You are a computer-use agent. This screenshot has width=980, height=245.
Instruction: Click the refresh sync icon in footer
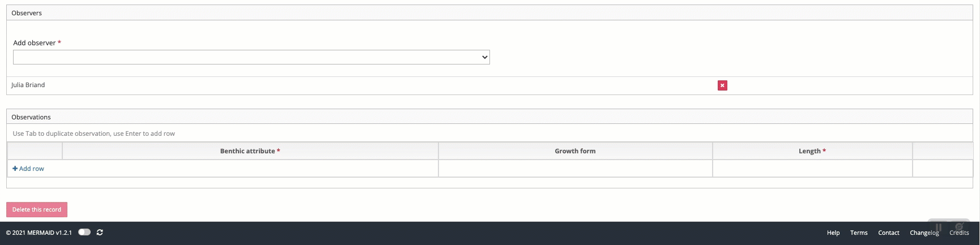[100, 233]
